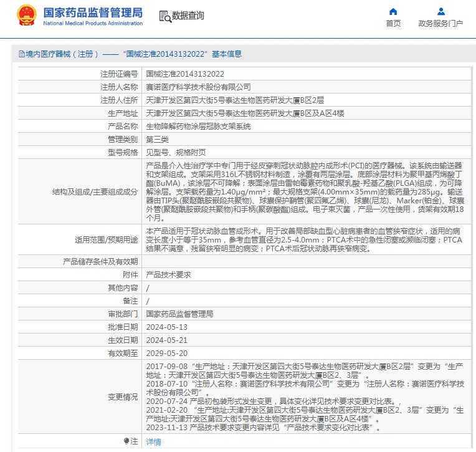Select 国家药品监督管理局 in 审批部门 row
Image resolution: width=476 pixels, height=452 pixels.
[179, 314]
